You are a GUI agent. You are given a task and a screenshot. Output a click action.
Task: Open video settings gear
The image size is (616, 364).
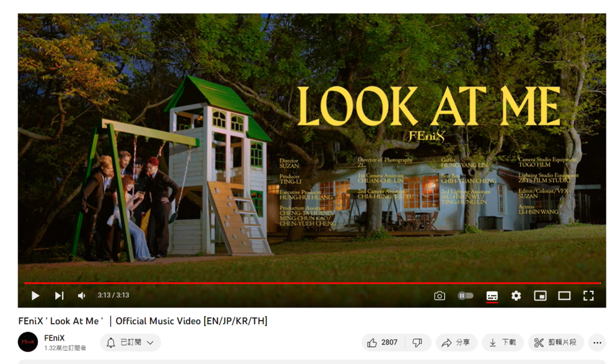coord(516,295)
